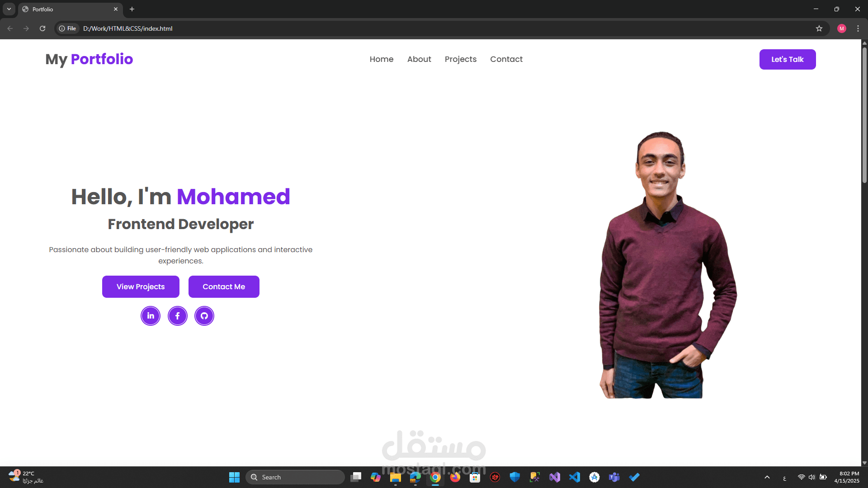Open the volume tray icon

812,477
